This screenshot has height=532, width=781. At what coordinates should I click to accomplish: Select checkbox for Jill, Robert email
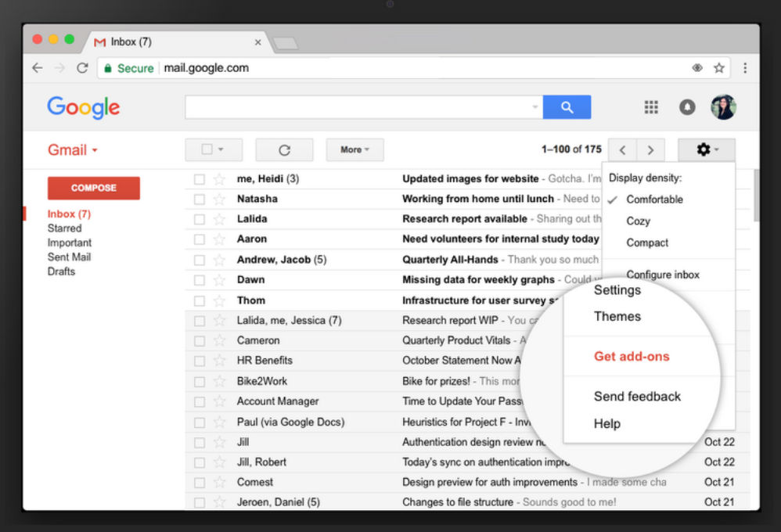[x=200, y=462]
